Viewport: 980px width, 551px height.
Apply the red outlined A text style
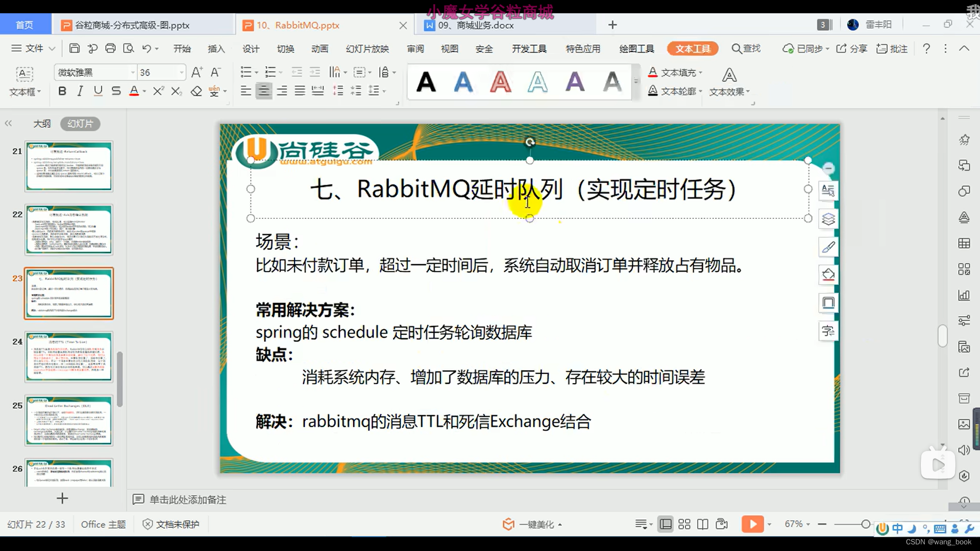(500, 82)
